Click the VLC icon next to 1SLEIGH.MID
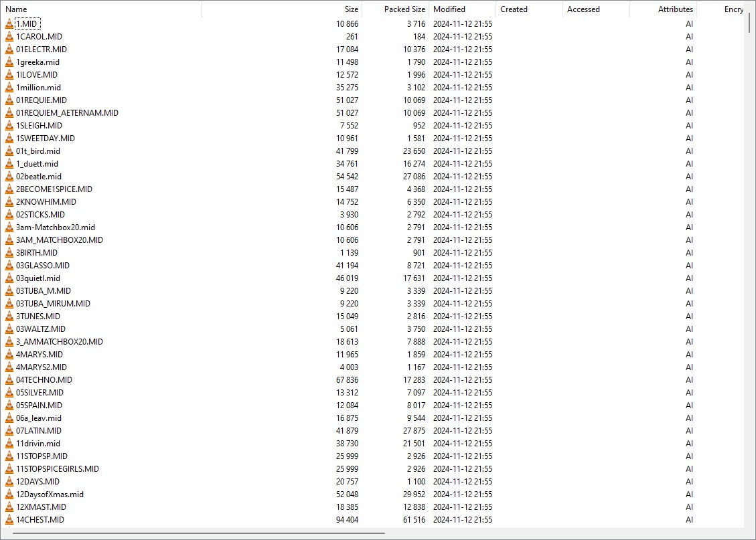 pos(9,126)
